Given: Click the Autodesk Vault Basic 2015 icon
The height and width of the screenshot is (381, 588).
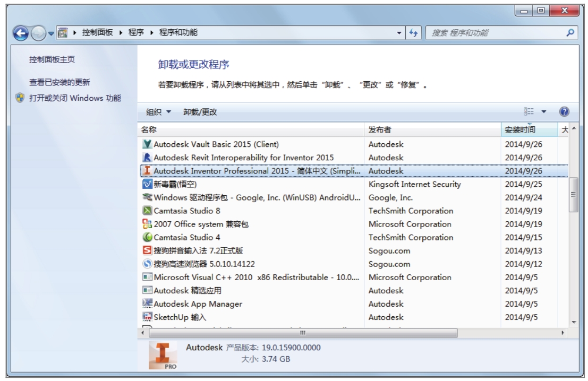Looking at the screenshot, I should tap(147, 144).
